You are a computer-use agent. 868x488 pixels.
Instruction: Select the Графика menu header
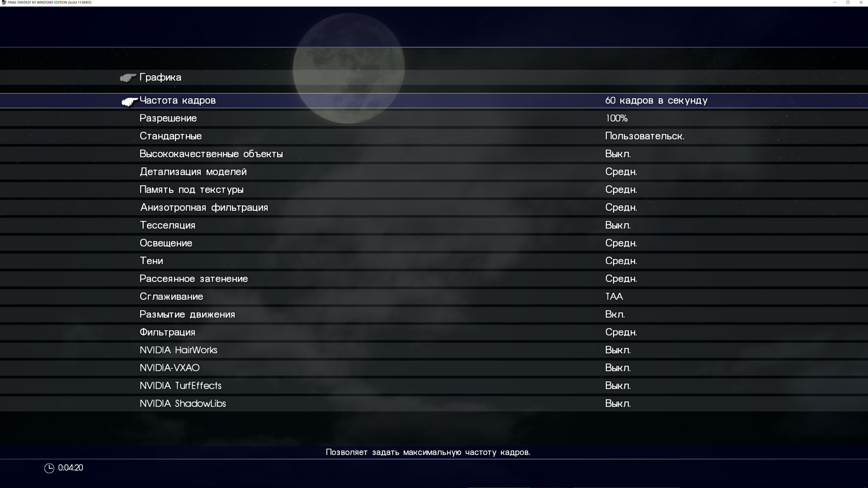click(x=160, y=77)
